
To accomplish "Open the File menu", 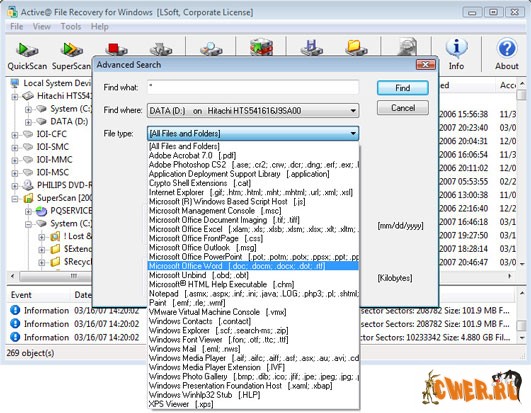I will [x=17, y=26].
